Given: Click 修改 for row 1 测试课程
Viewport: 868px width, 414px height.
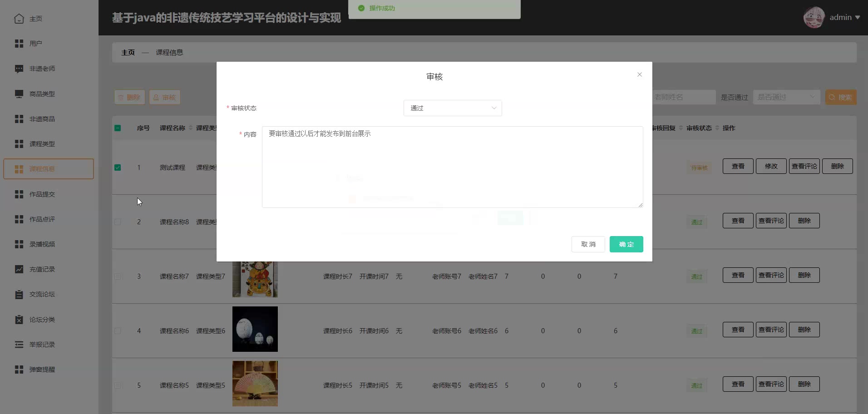Looking at the screenshot, I should (x=771, y=166).
